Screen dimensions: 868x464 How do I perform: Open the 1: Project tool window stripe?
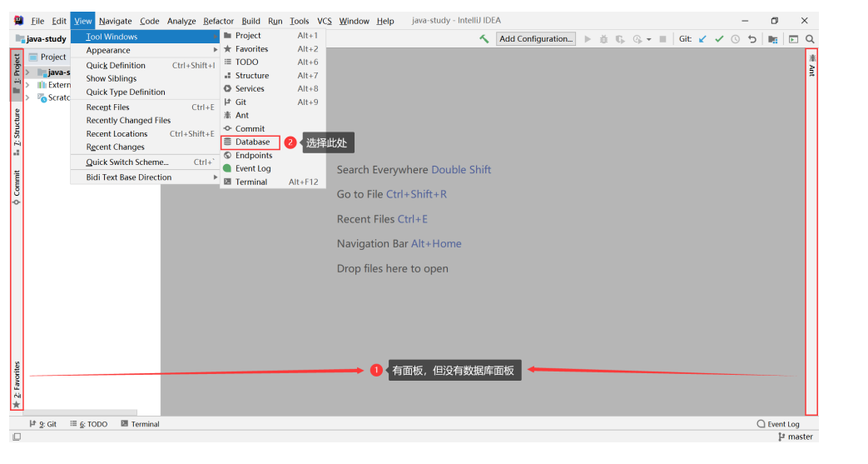pos(17,73)
